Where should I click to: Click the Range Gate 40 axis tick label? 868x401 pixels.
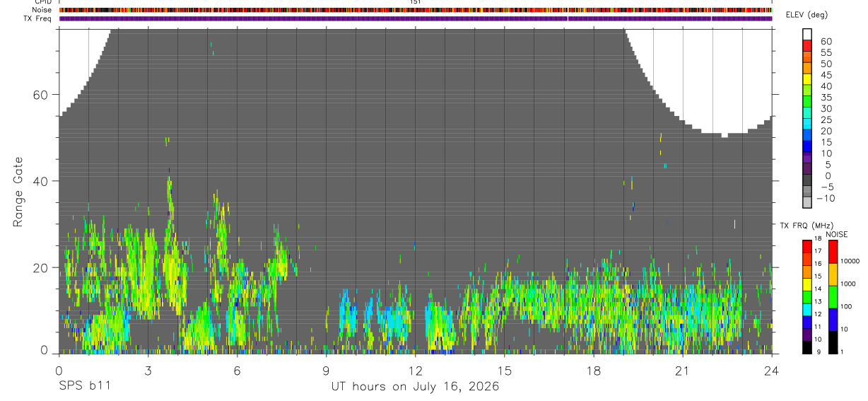pos(45,181)
